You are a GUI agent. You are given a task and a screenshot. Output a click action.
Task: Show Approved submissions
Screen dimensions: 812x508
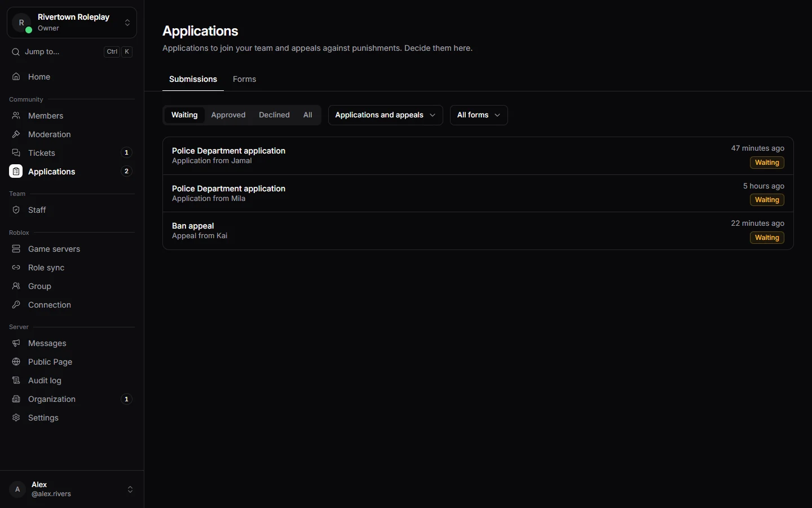tap(228, 115)
